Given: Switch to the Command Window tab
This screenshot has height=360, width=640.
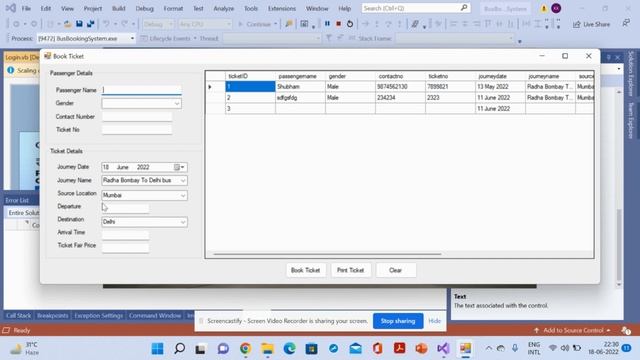Looking at the screenshot, I should point(155,316).
